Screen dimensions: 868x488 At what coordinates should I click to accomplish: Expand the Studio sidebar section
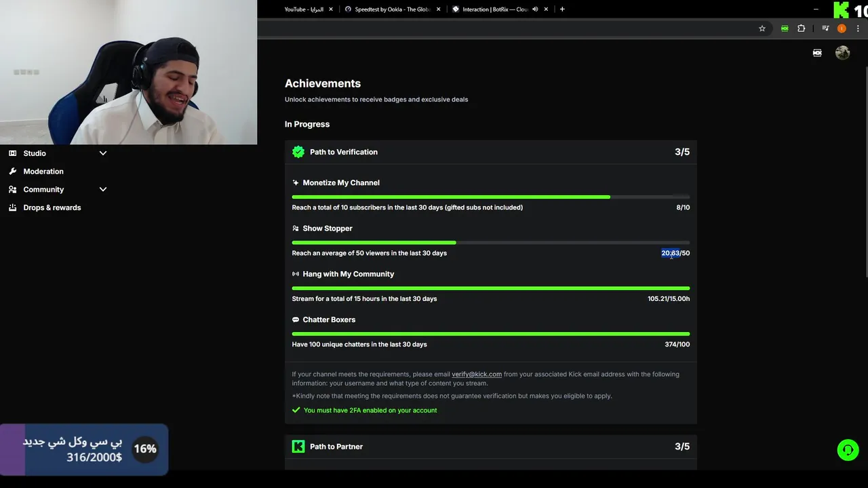pyautogui.click(x=103, y=153)
